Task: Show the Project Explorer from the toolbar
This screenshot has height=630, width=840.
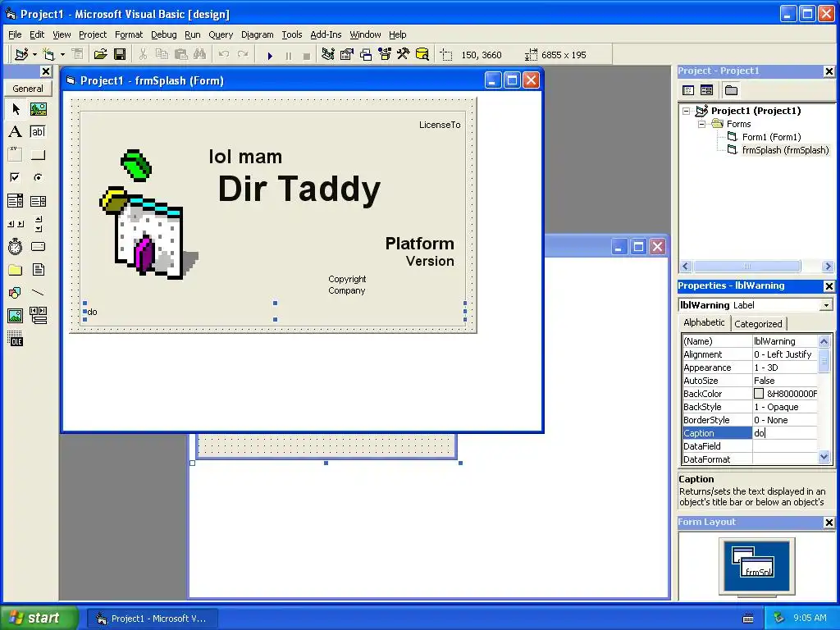Action: [x=328, y=55]
